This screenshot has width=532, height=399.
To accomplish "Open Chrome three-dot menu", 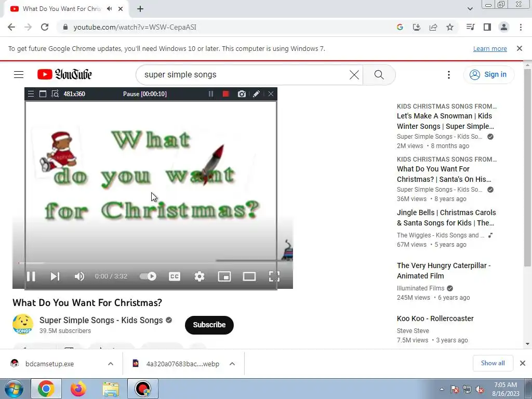I will click(521, 27).
